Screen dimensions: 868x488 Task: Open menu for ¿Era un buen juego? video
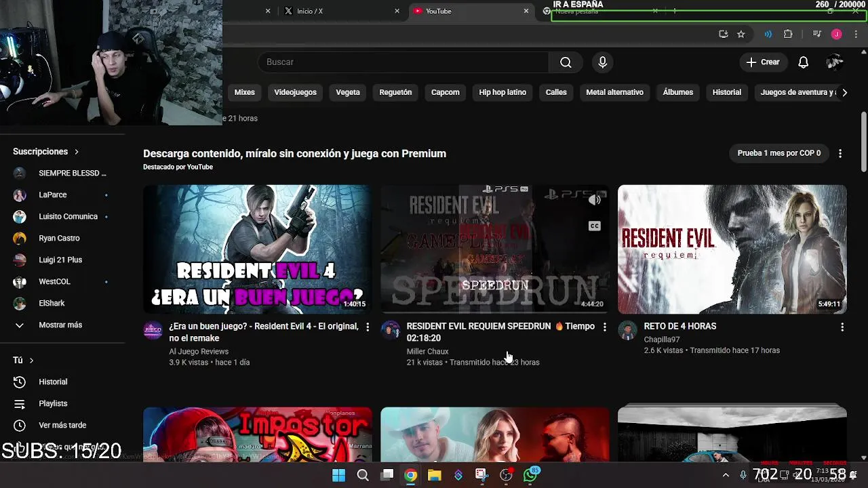pyautogui.click(x=368, y=327)
